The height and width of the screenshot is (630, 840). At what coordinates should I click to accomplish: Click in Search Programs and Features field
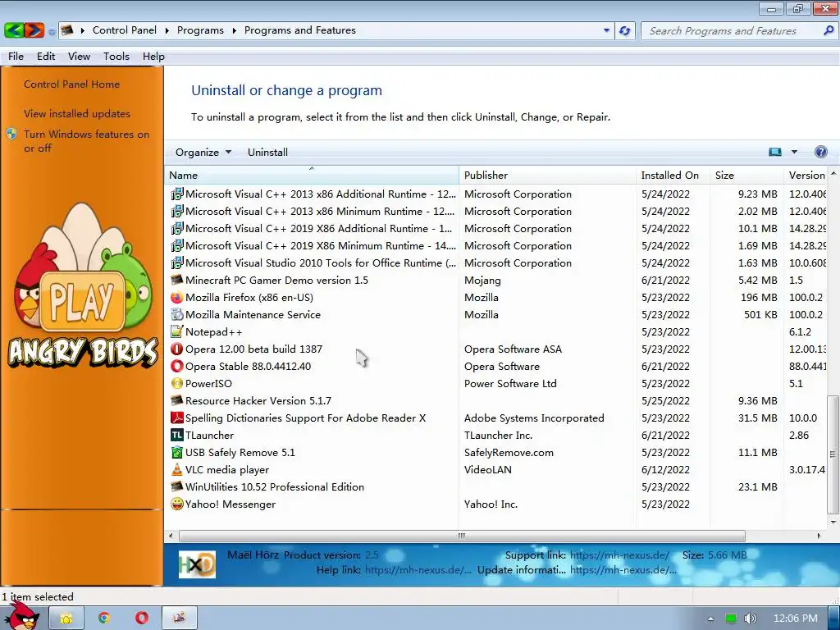coord(733,30)
